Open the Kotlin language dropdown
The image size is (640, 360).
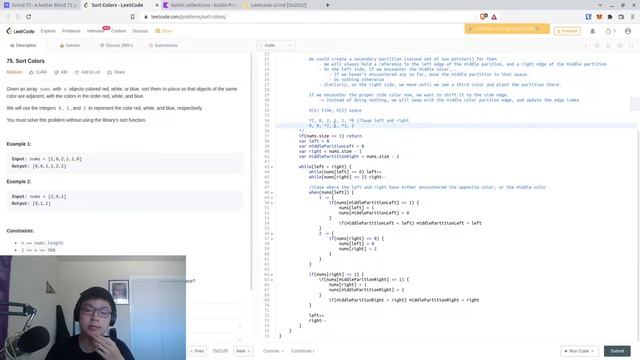(x=276, y=45)
